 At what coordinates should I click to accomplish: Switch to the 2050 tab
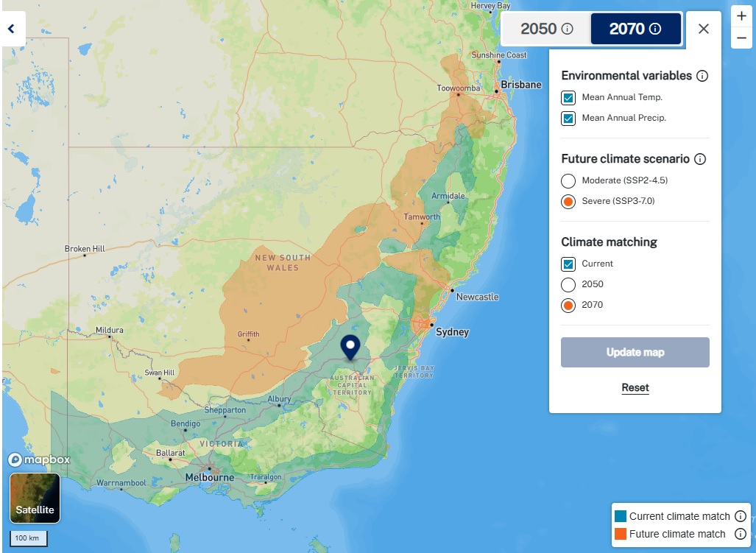546,29
